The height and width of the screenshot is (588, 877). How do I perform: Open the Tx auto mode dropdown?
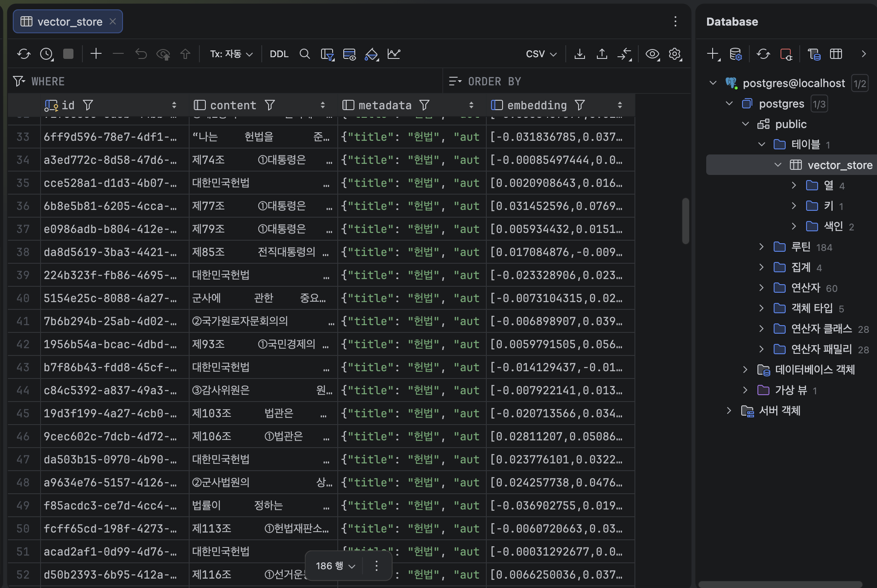point(231,54)
